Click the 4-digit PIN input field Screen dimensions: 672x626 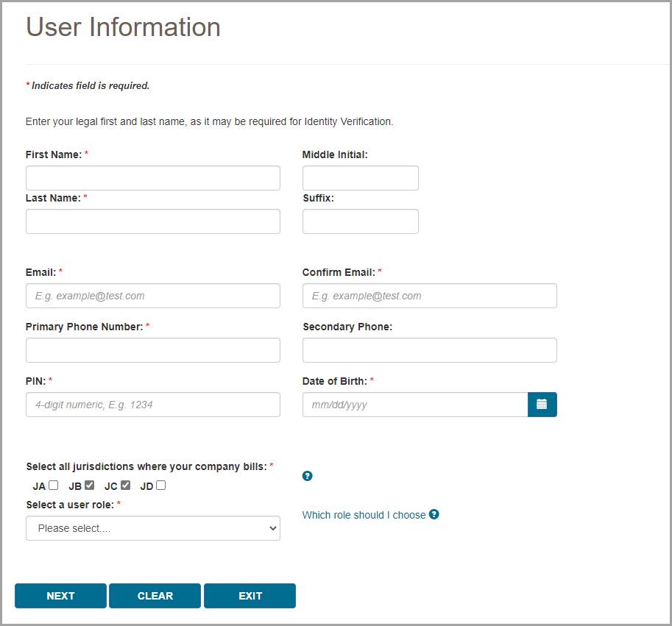click(153, 405)
